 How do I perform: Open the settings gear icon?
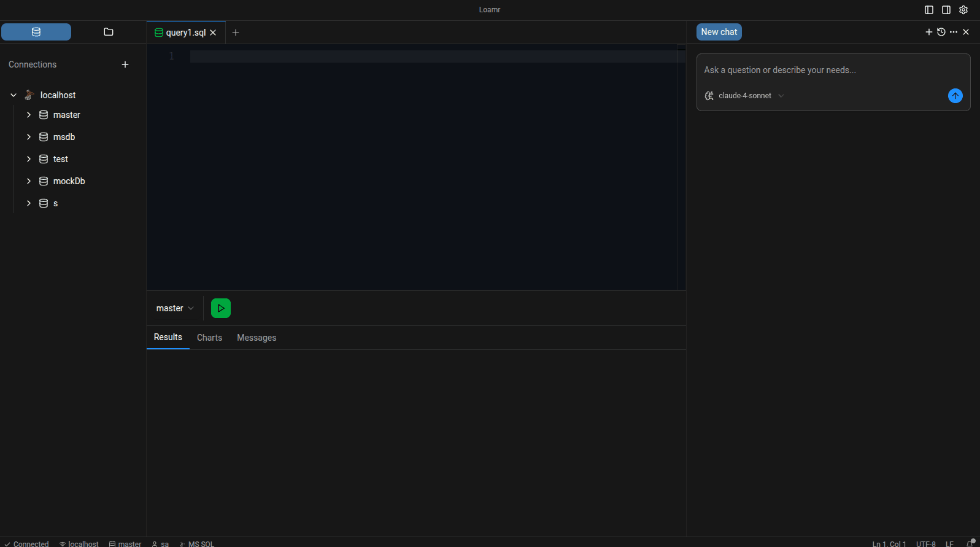pyautogui.click(x=963, y=10)
